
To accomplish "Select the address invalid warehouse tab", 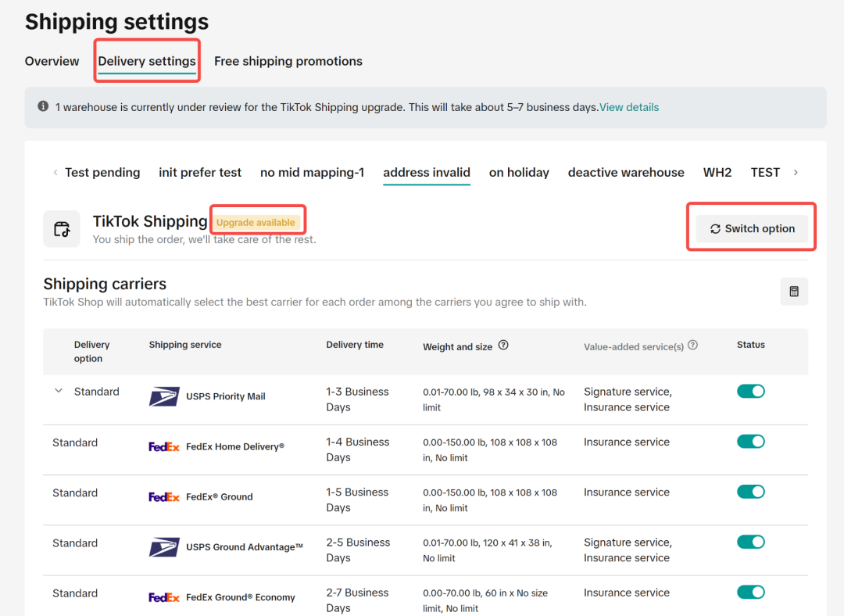I will (x=427, y=172).
